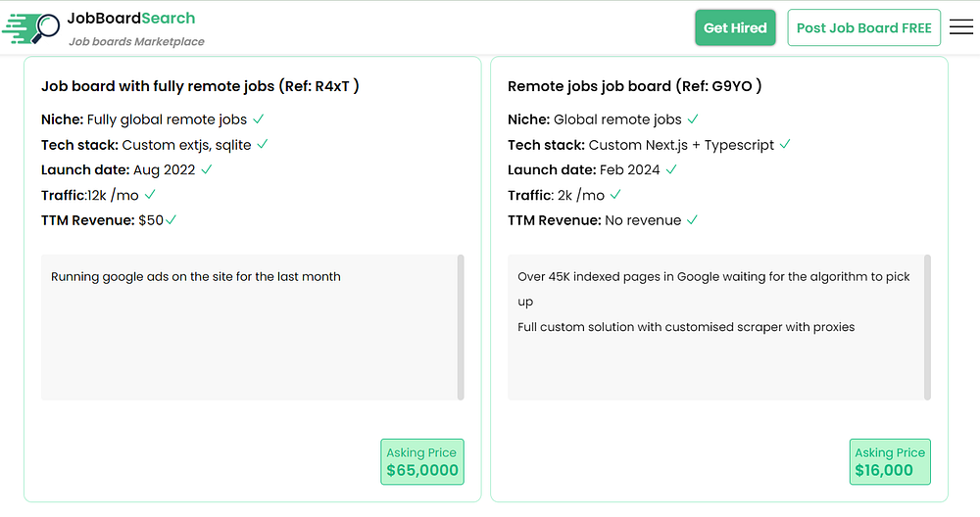The width and height of the screenshot is (980, 517).
Task: Click checkmark beside Feb 2024 launch date
Action: pos(671,169)
